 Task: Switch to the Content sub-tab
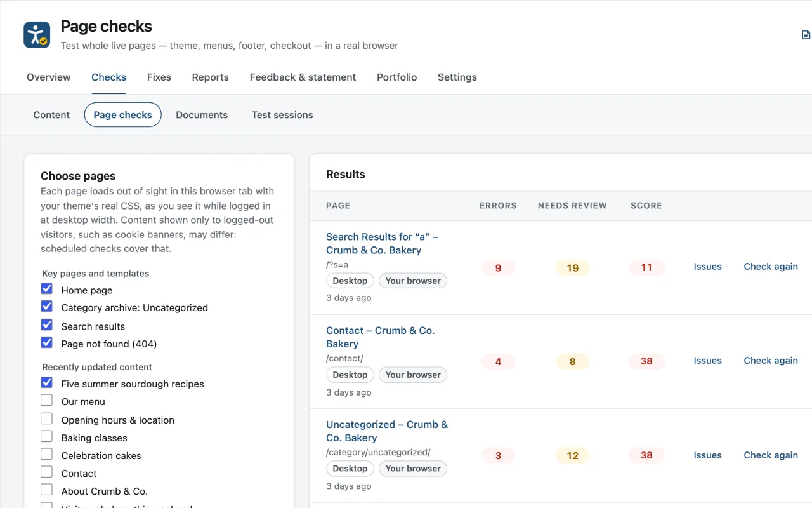coord(51,115)
